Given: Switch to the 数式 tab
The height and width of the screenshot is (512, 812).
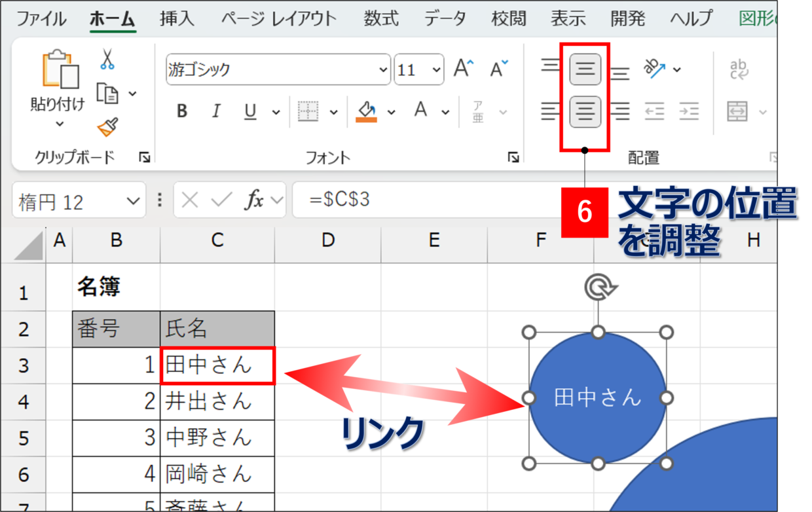Looking at the screenshot, I should coord(381,18).
